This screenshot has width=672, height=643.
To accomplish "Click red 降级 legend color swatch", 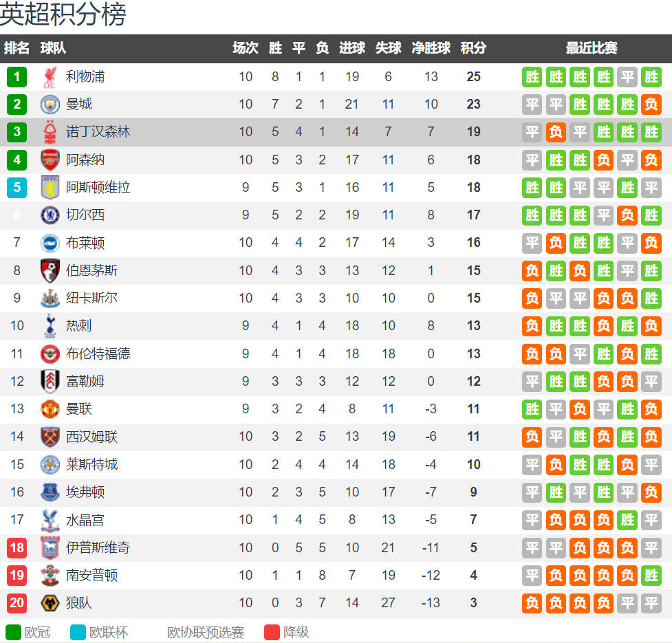I will point(272,632).
